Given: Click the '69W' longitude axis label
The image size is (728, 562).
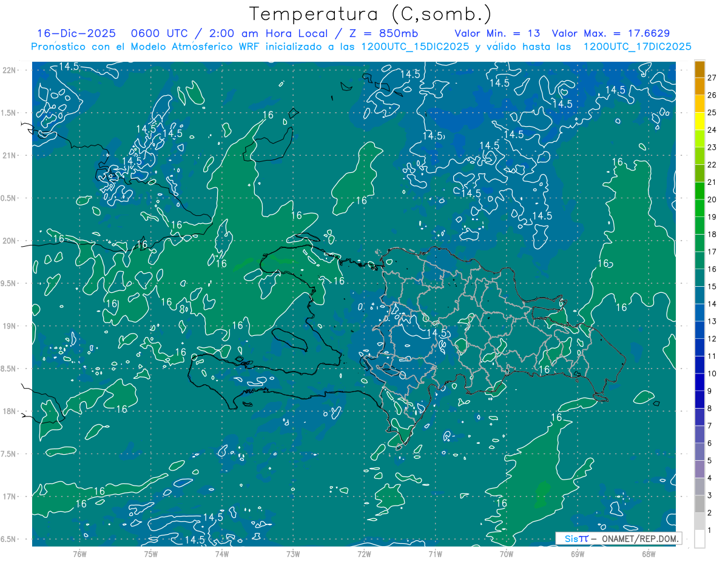Looking at the screenshot, I should pos(578,554).
